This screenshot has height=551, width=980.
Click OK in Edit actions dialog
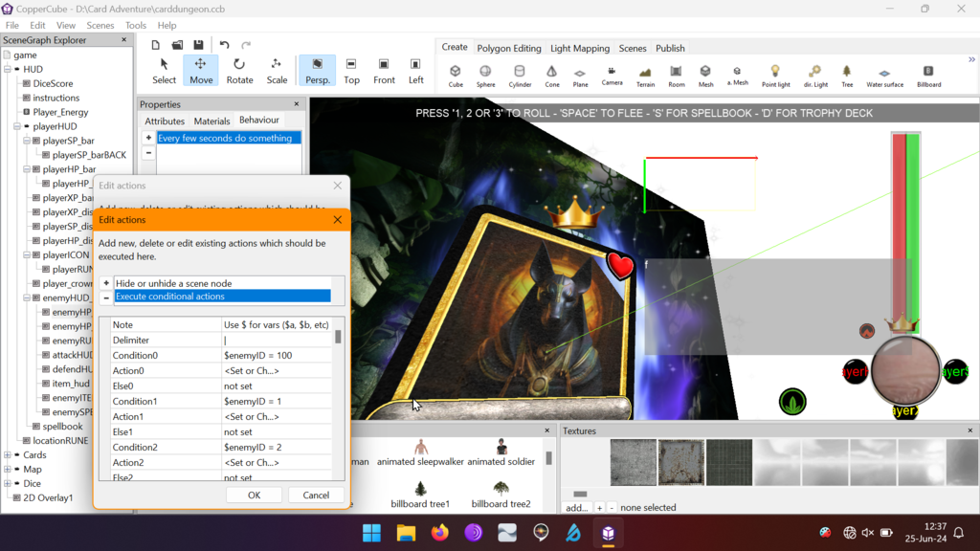[254, 495]
